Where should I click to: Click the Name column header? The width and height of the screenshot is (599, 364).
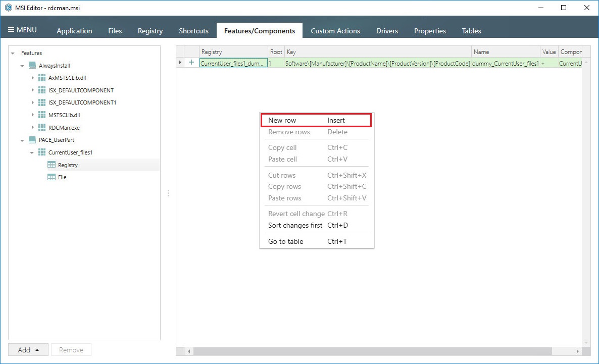506,51
